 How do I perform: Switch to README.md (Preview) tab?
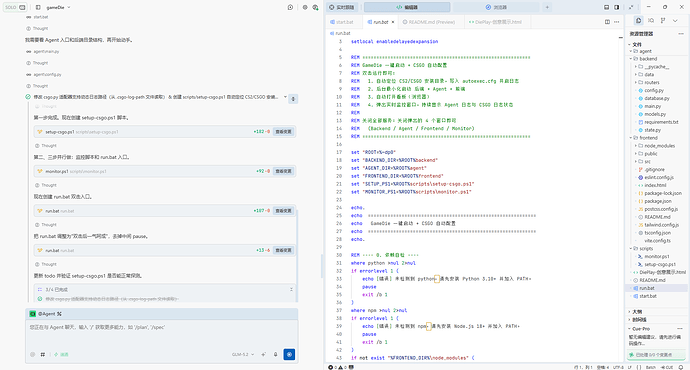tap(429, 22)
